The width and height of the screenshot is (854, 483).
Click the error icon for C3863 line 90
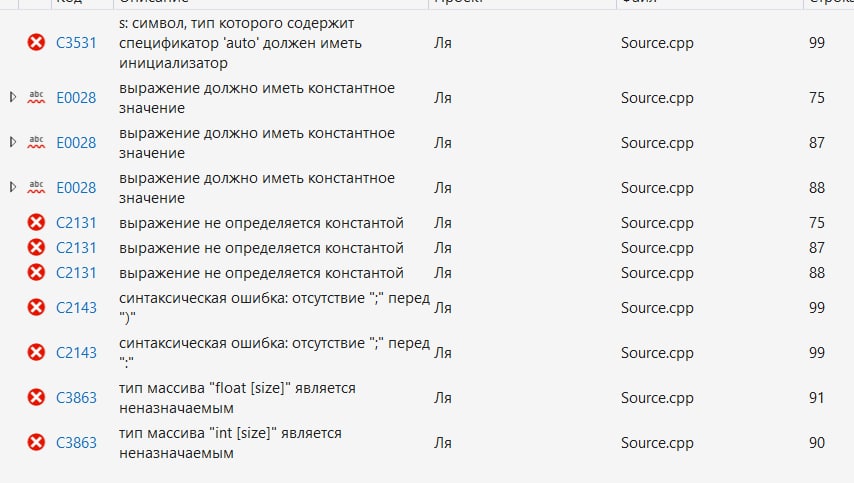click(37, 442)
